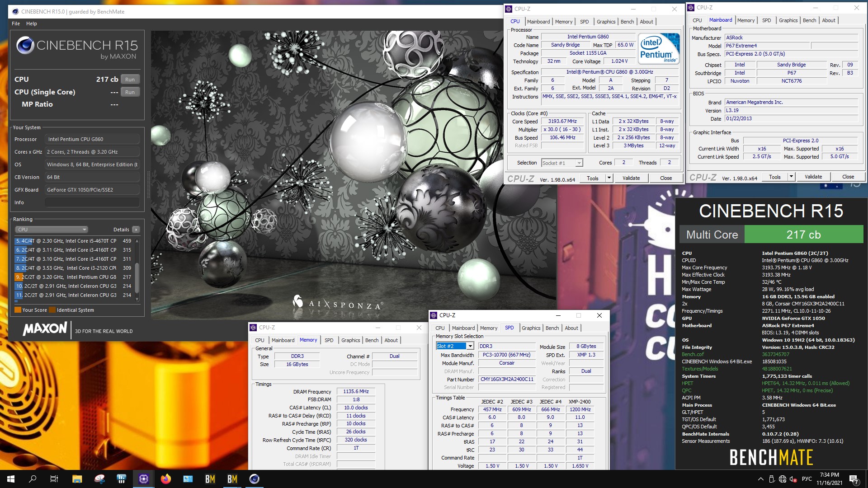
Task: Open Caches-free CPU tab in CPU-Z SPD window
Action: (x=440, y=328)
